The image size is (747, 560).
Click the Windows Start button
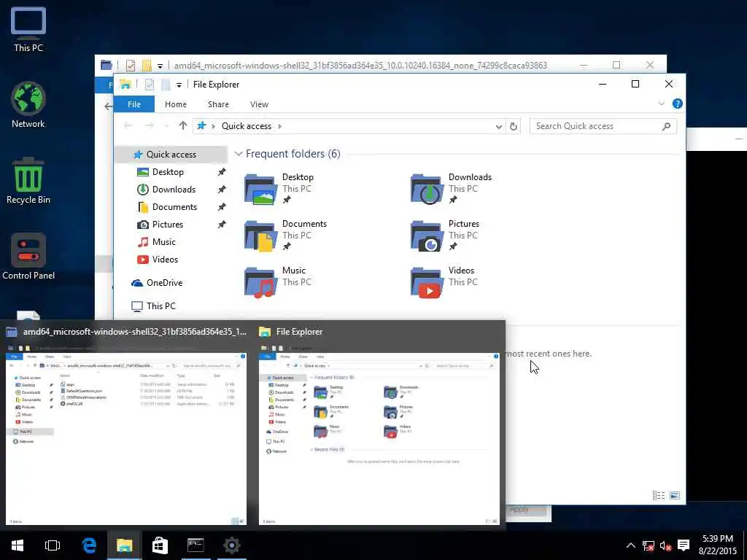(x=18, y=545)
